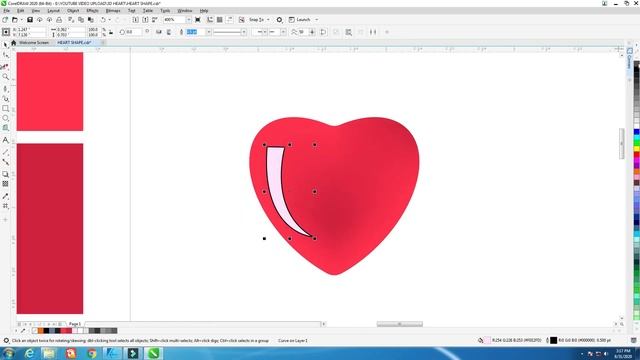Choose blue in the right color palette
The width and height of the screenshot is (640, 360).
click(636, 132)
